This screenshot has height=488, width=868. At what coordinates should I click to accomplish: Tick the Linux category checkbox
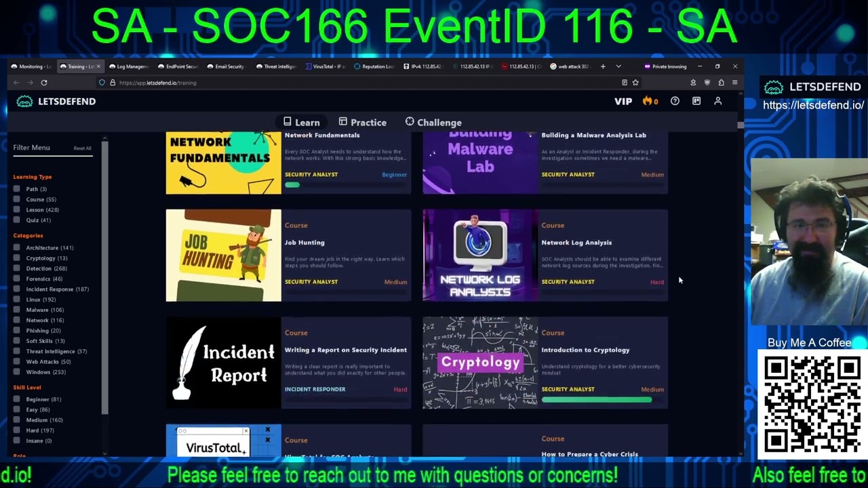pos(16,300)
